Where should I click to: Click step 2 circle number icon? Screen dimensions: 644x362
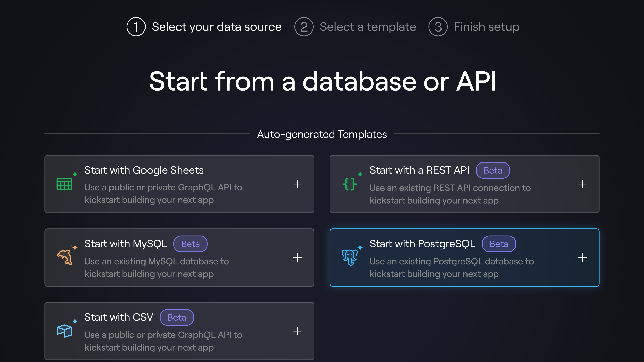coord(304,27)
